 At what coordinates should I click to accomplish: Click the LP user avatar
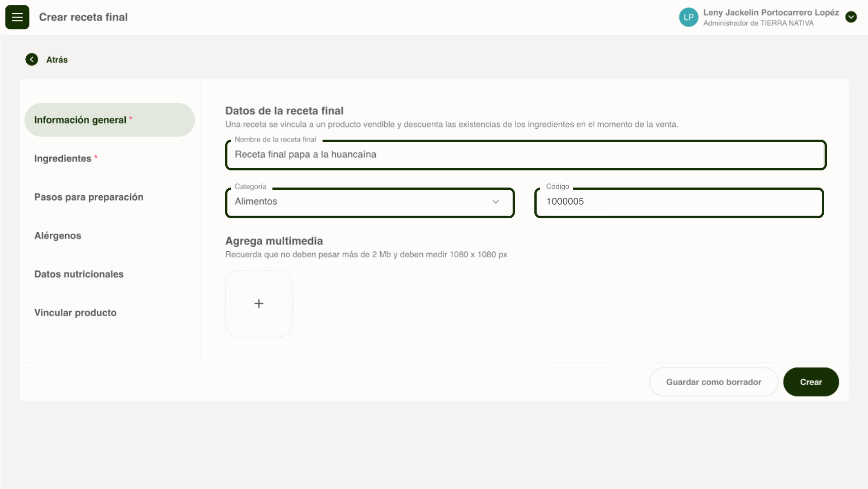point(688,17)
